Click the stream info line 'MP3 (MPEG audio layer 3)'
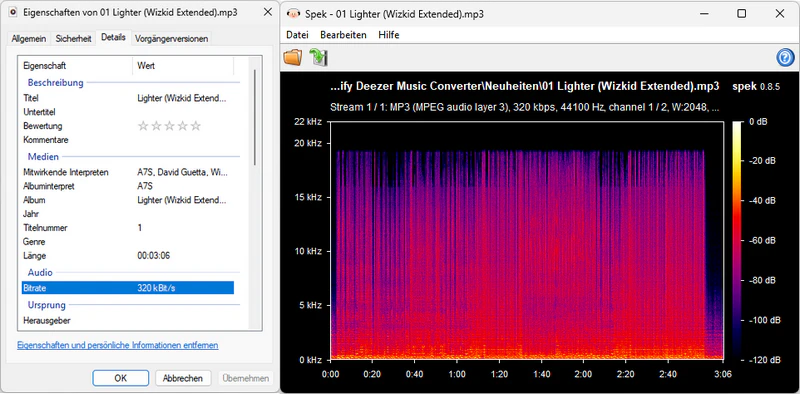 525,108
